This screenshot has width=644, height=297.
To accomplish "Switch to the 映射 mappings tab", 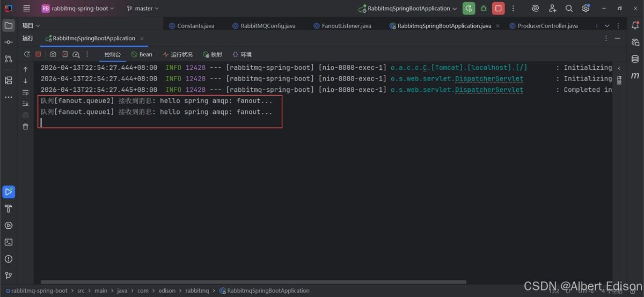I will [213, 54].
